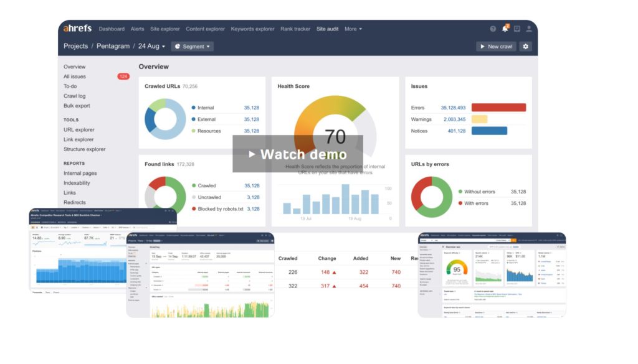Click the ahrefs logo
This screenshot has height=364, width=638.
point(77,29)
